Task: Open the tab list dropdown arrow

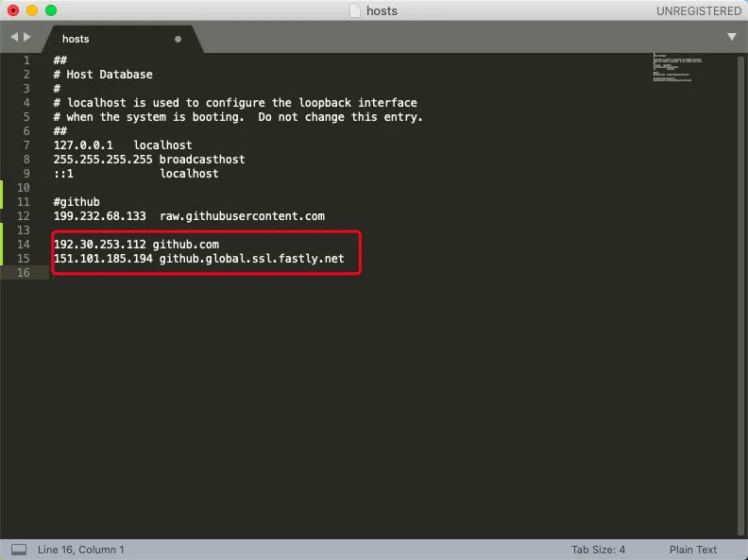Action: [731, 37]
